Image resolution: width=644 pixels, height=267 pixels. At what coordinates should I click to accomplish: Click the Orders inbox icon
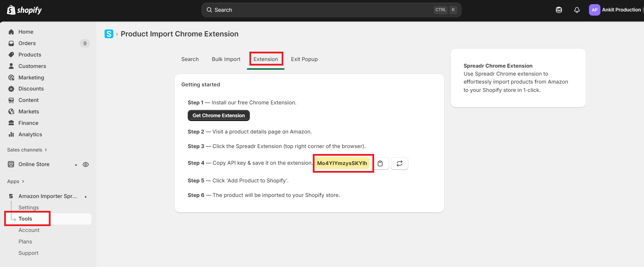11,43
